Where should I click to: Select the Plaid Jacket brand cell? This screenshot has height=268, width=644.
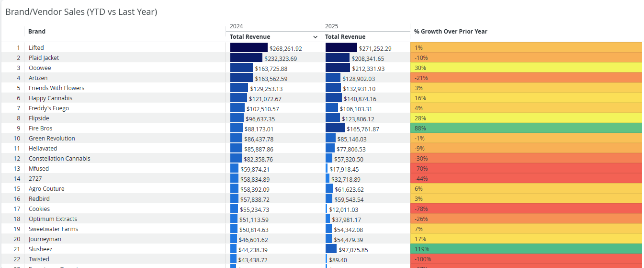(x=124, y=58)
